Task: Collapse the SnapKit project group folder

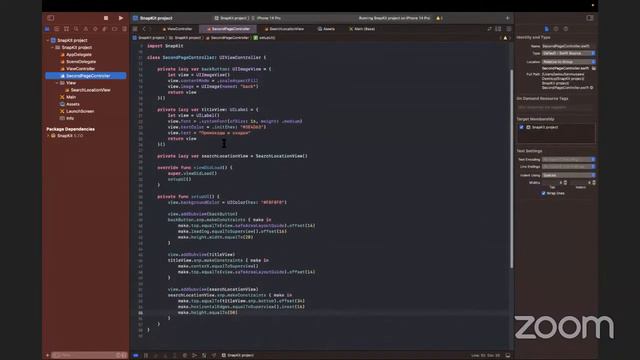Action: pos(53,47)
